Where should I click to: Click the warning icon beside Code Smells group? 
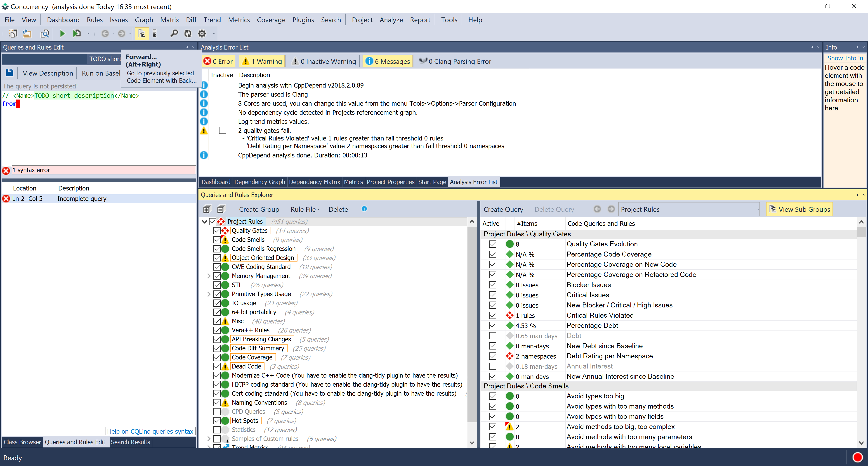tap(225, 240)
